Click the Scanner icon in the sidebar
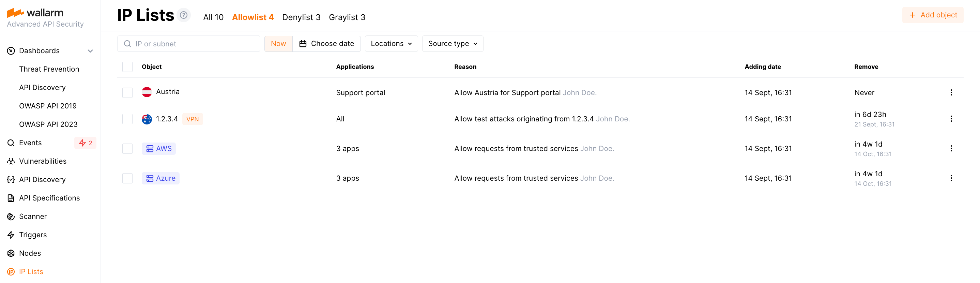Image resolution: width=980 pixels, height=283 pixels. (x=11, y=217)
